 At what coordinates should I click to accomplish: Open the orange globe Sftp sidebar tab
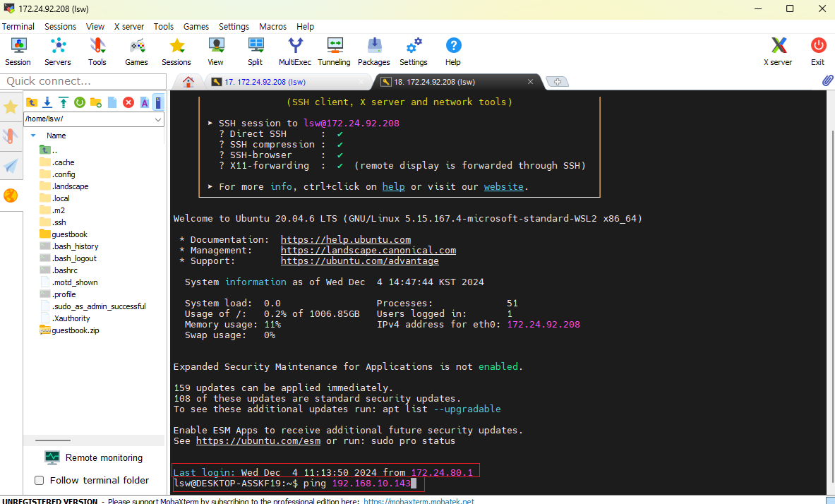11,196
